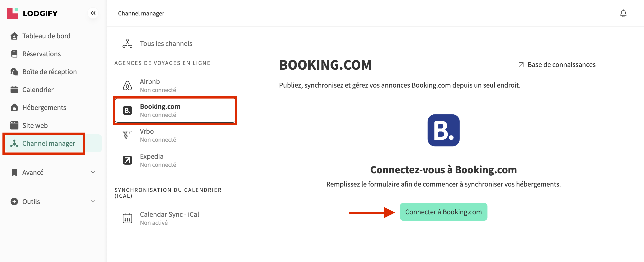Open Tableau de bord in sidebar
The width and height of the screenshot is (644, 262).
(46, 36)
